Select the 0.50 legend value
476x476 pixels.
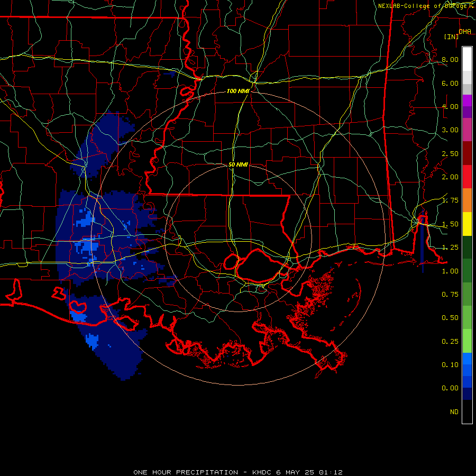point(450,318)
